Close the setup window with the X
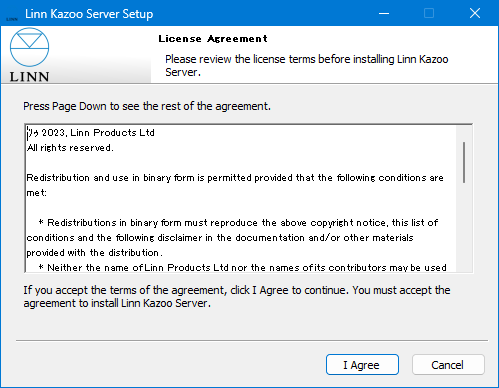 point(475,13)
